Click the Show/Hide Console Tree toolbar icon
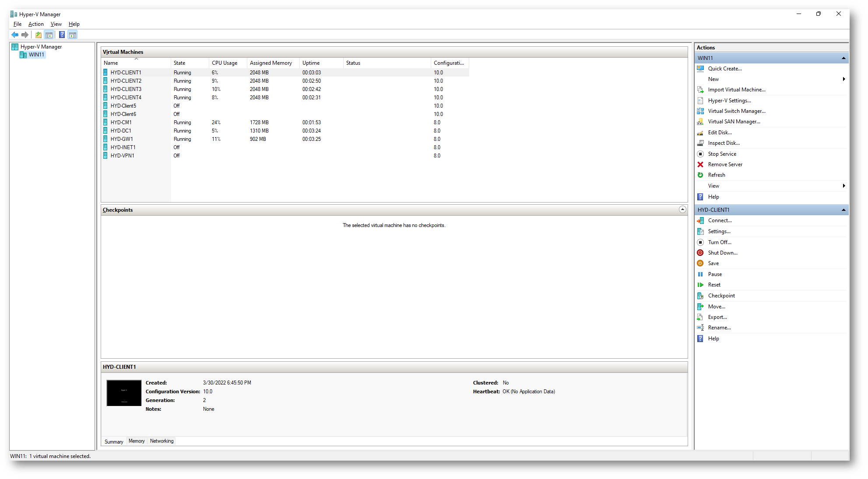This screenshot has height=479, width=868. pyautogui.click(x=49, y=35)
